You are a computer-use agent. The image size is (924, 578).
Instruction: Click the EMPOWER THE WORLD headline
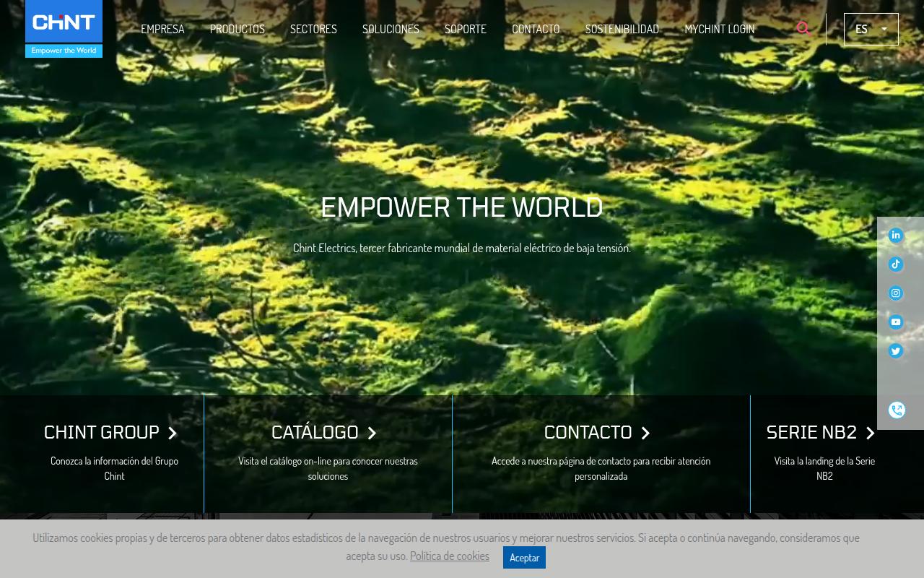[x=462, y=207]
